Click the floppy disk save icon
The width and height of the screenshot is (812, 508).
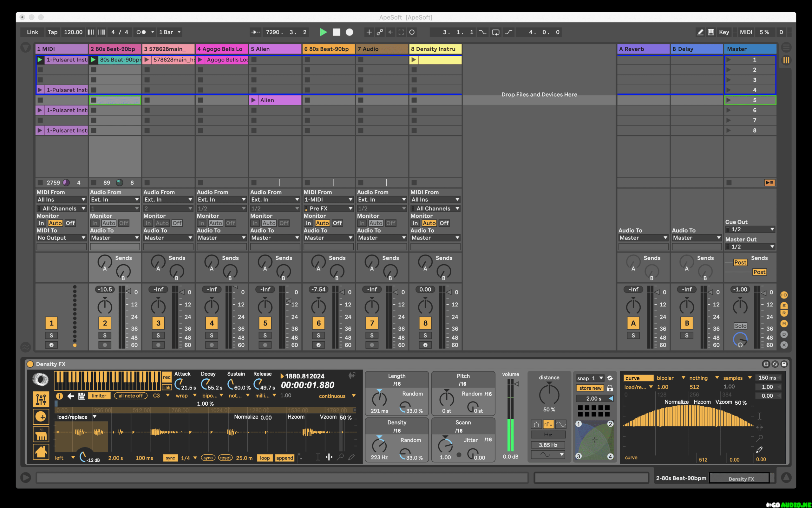pyautogui.click(x=82, y=396)
